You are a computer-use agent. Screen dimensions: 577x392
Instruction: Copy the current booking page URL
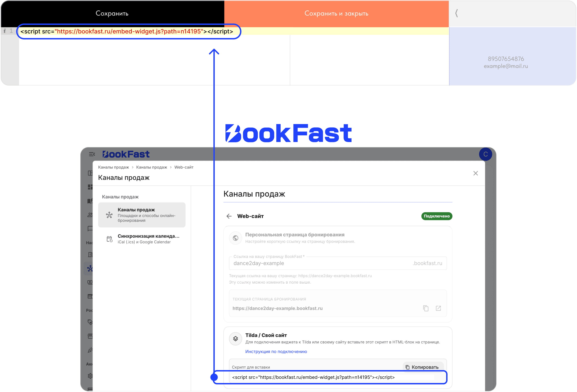click(426, 308)
